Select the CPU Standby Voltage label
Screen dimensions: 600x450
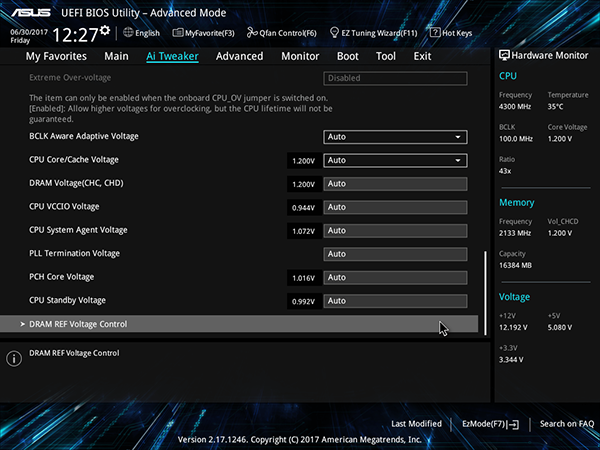click(67, 300)
